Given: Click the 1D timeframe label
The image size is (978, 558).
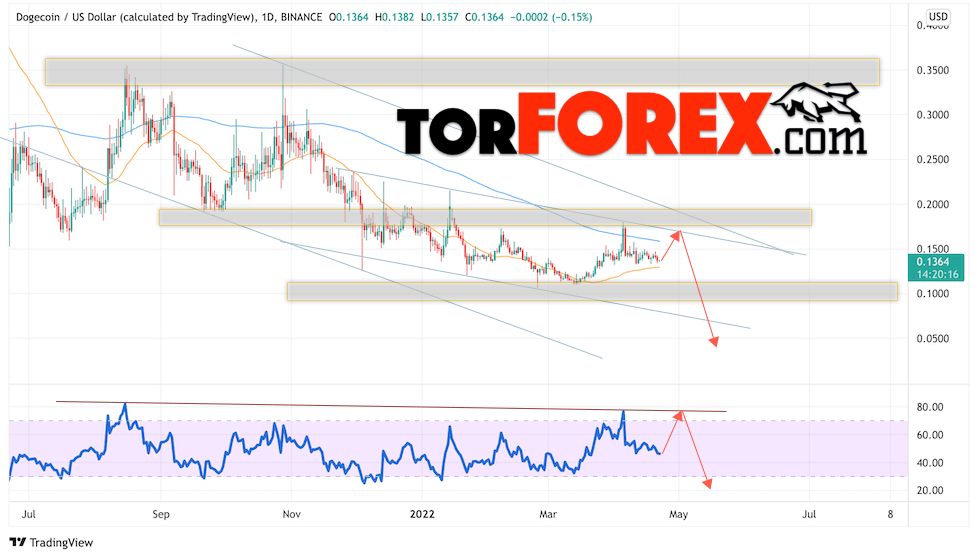Looking at the screenshot, I should [268, 17].
